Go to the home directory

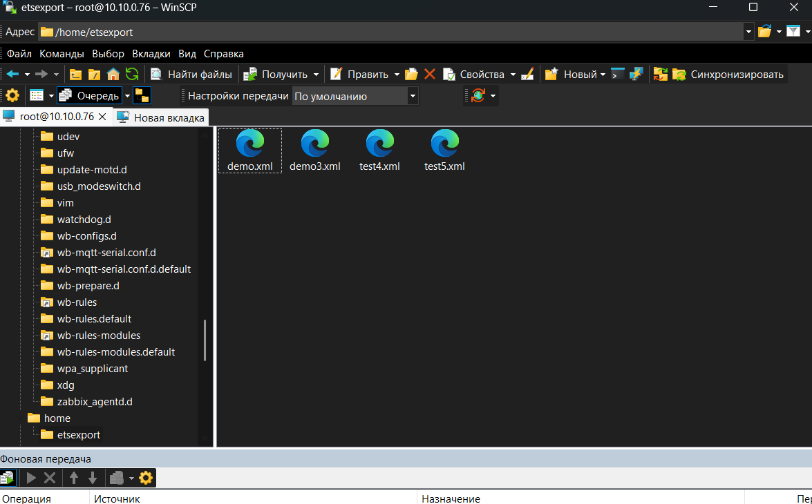coord(113,75)
